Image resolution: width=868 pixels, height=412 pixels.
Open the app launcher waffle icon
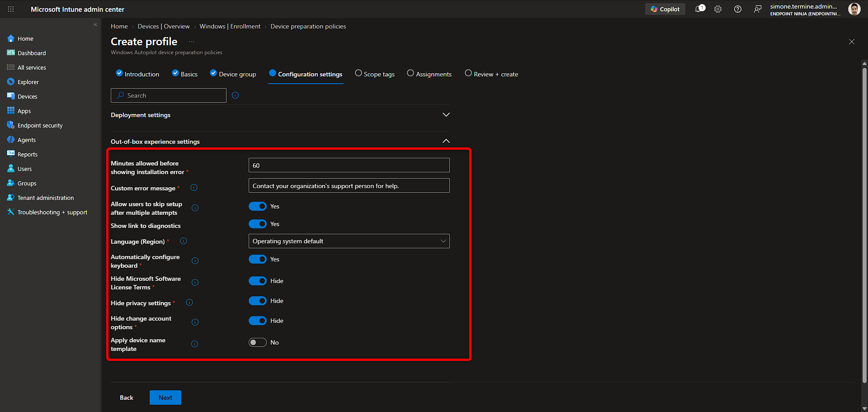(11, 9)
